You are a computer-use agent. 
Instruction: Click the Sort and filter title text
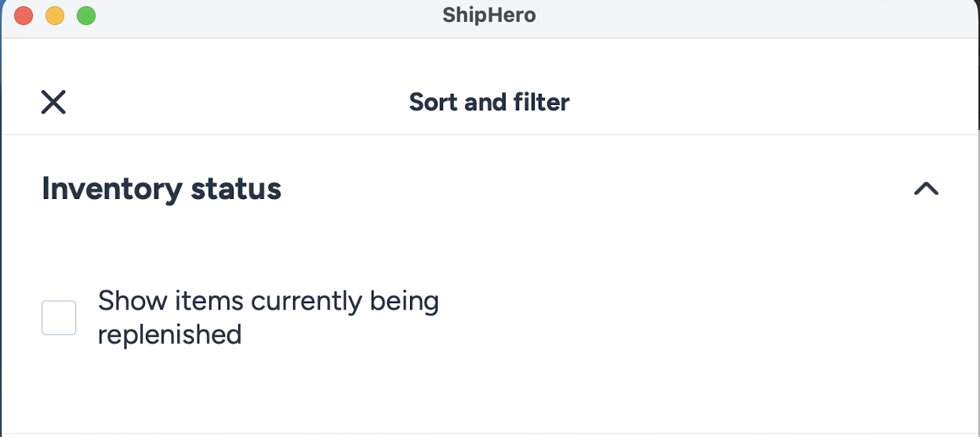pos(489,102)
